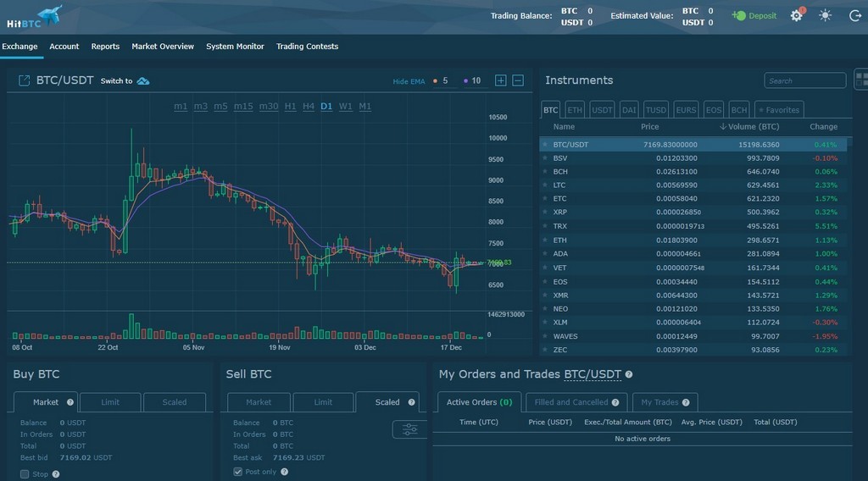868x481 pixels.
Task: Click the TradingView cloud icon
Action: point(143,81)
